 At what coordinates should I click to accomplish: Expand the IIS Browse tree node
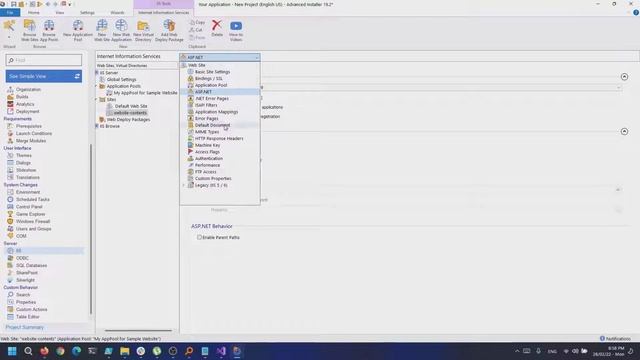[x=97, y=126]
